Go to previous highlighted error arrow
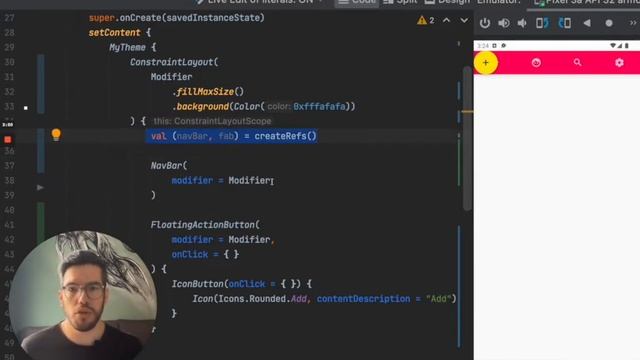 (x=447, y=20)
